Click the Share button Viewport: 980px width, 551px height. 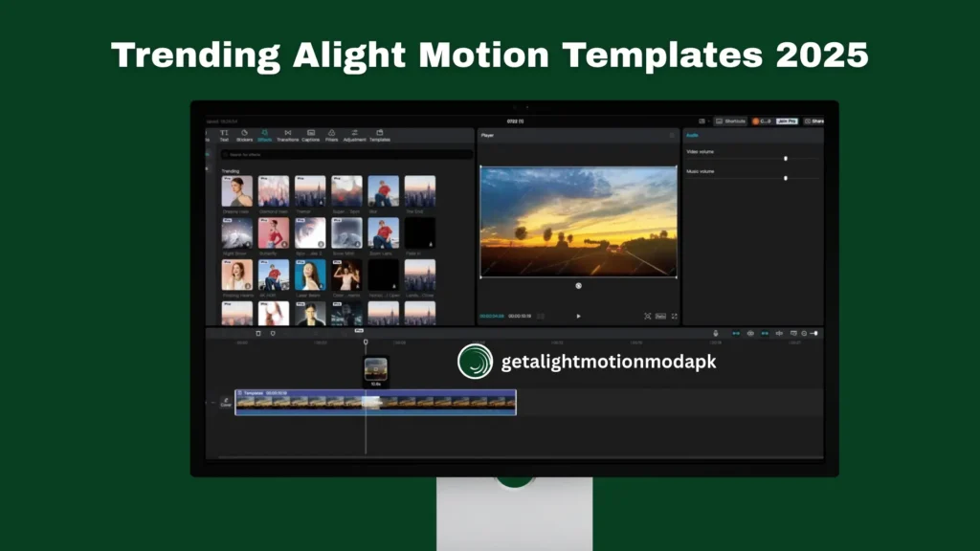[x=814, y=121]
